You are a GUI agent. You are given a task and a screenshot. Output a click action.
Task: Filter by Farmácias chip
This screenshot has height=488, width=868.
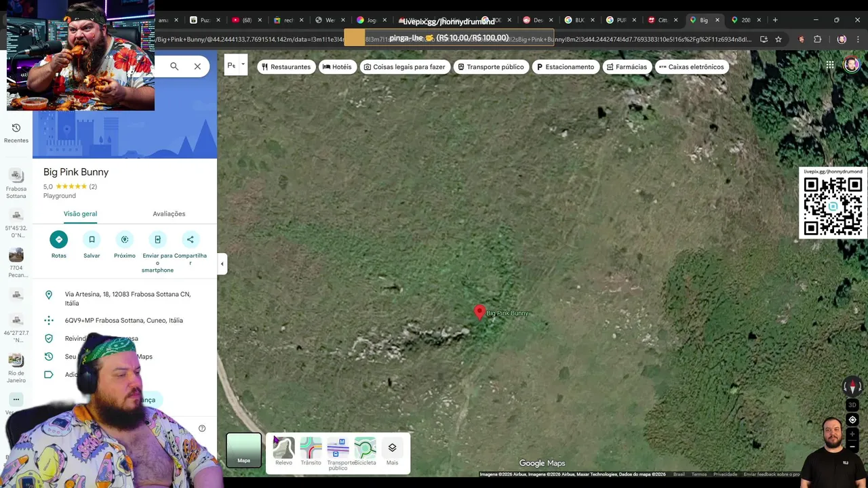coord(627,66)
